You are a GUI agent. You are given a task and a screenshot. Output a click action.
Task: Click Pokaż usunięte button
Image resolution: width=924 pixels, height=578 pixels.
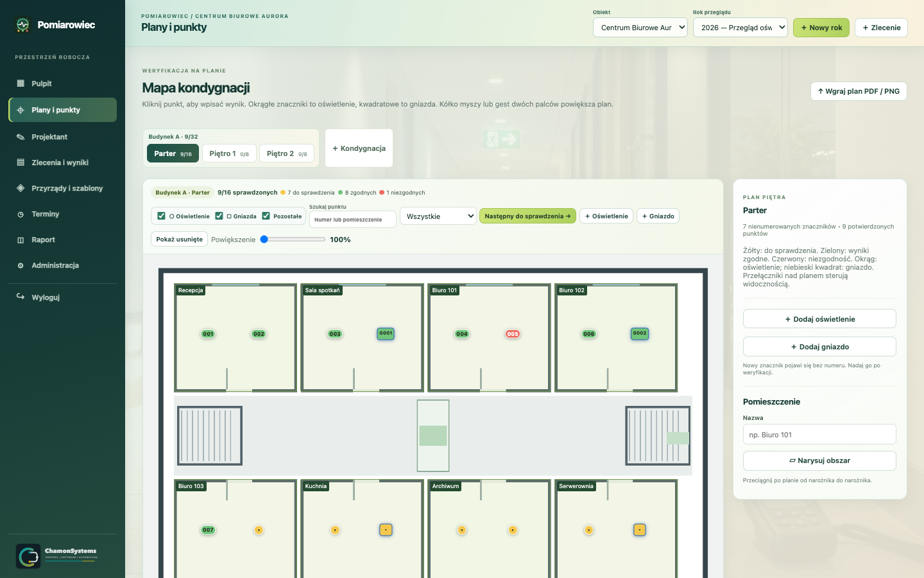tap(179, 239)
